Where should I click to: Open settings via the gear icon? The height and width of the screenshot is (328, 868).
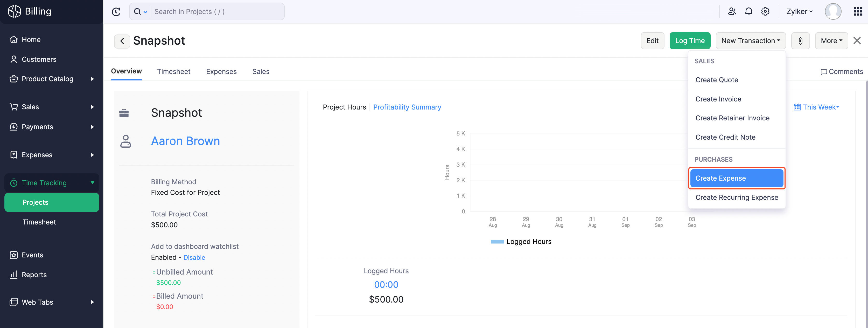(765, 11)
